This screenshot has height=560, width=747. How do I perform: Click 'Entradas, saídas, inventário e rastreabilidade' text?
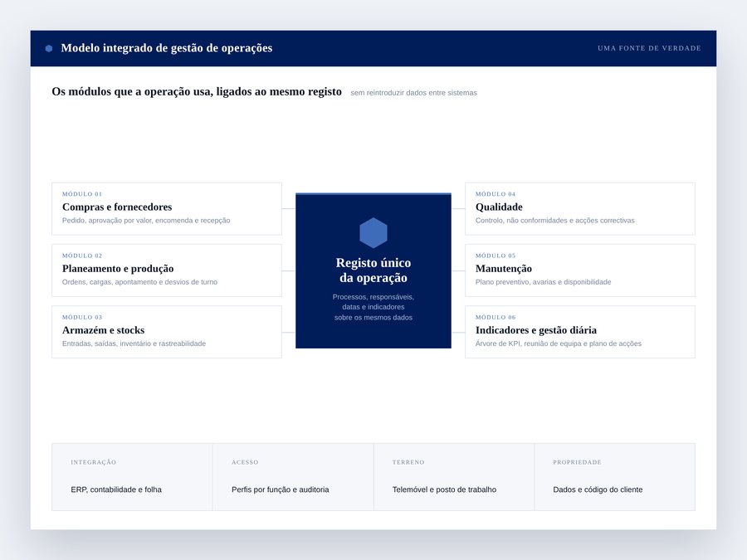click(x=134, y=343)
